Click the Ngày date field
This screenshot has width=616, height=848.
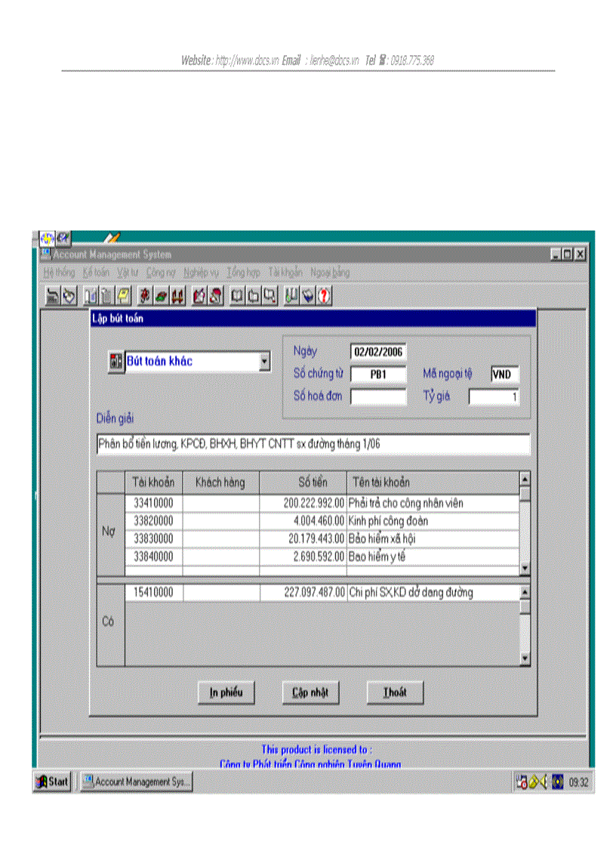pyautogui.click(x=378, y=352)
